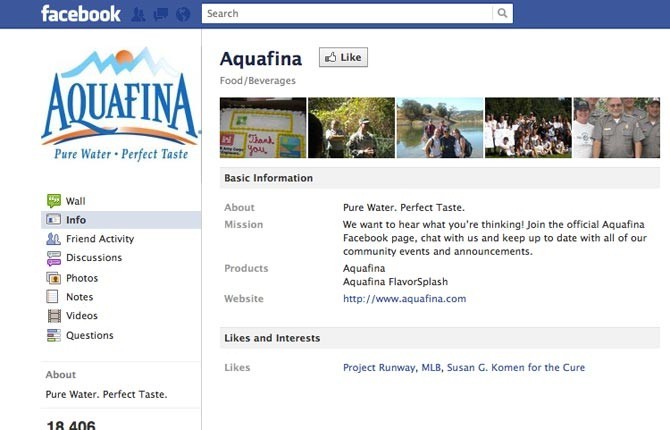Click the Likes and Interests section header

(x=440, y=338)
